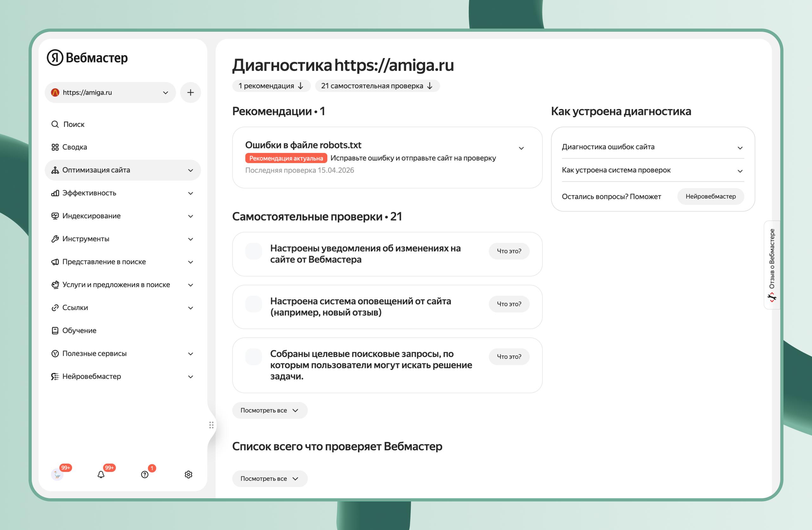
Task: Click the Нейровебмастер help button
Action: (x=711, y=196)
